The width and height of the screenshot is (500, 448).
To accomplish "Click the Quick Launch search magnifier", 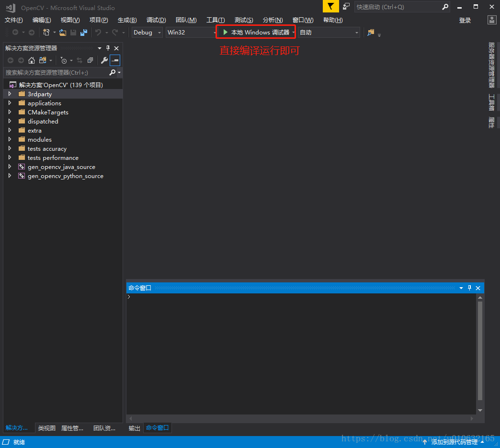I will click(x=445, y=7).
